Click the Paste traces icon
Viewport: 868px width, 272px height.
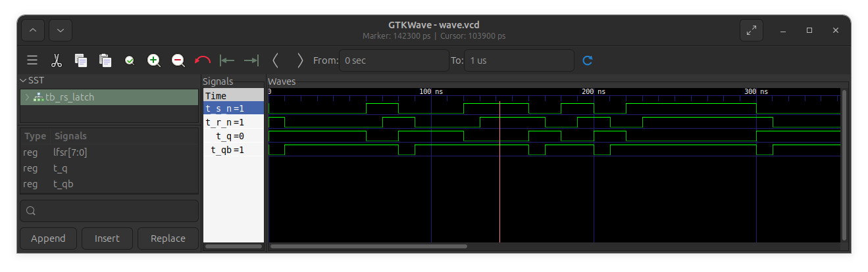(105, 60)
